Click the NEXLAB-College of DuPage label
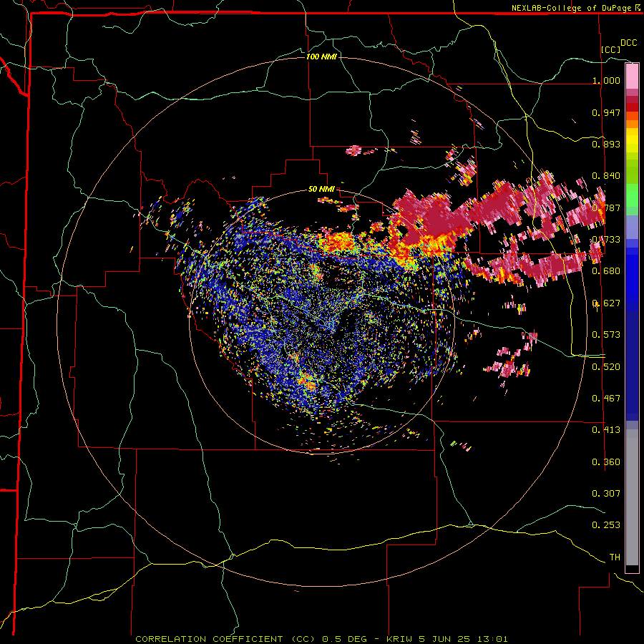The height and width of the screenshot is (644, 644). (575, 8)
